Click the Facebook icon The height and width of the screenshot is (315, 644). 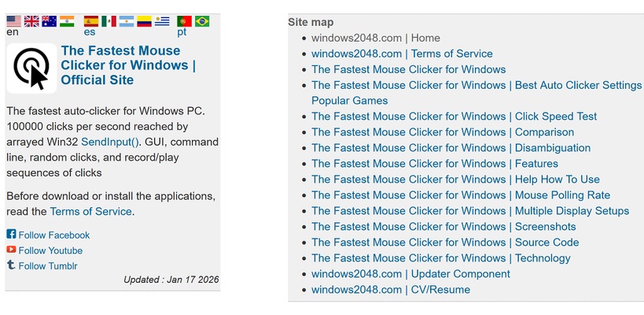[11, 234]
